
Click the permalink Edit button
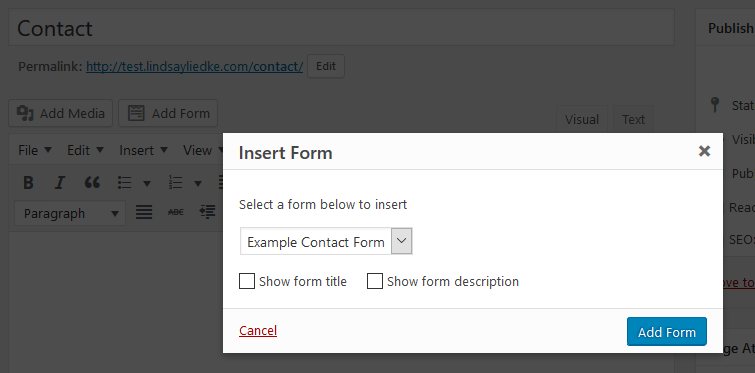click(x=326, y=66)
